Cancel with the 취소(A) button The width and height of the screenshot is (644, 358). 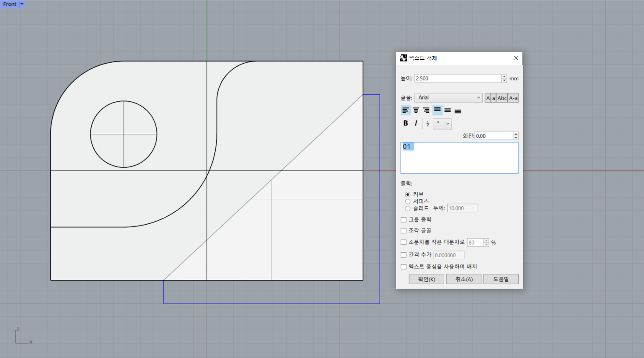[x=463, y=279]
